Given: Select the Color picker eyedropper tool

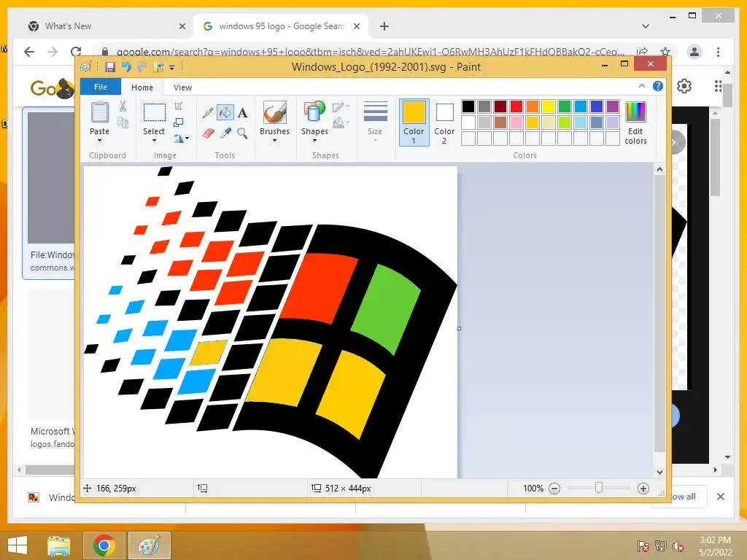Looking at the screenshot, I should (225, 133).
